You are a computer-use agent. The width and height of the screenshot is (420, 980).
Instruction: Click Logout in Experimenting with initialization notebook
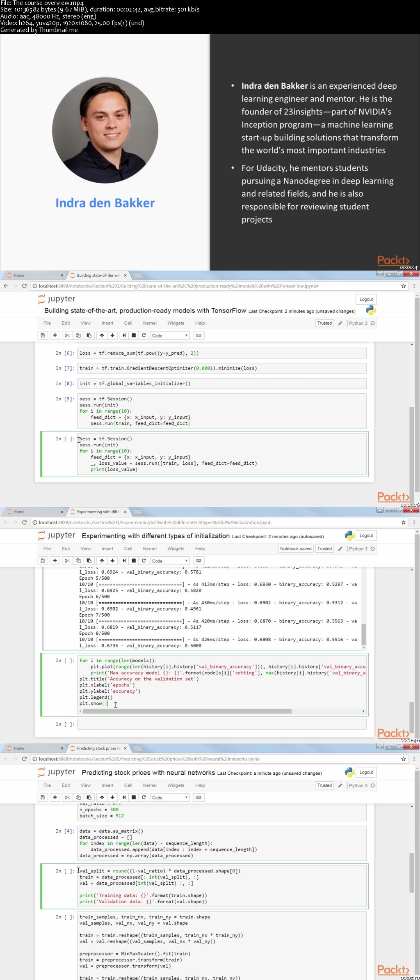(366, 535)
